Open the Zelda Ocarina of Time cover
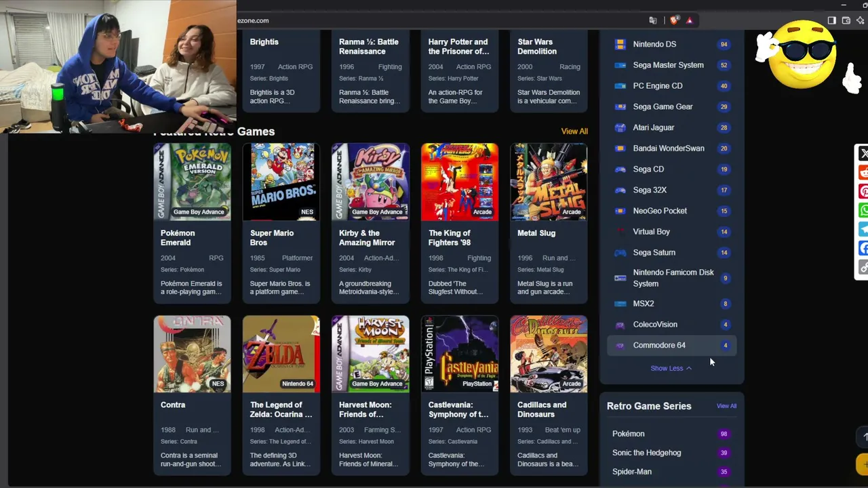 pyautogui.click(x=281, y=354)
